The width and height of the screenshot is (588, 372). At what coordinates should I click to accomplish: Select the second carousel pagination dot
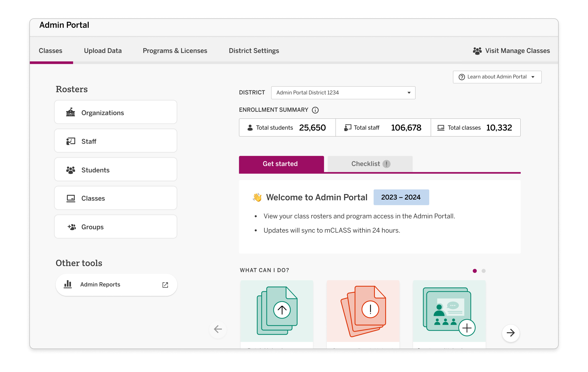coord(483,271)
